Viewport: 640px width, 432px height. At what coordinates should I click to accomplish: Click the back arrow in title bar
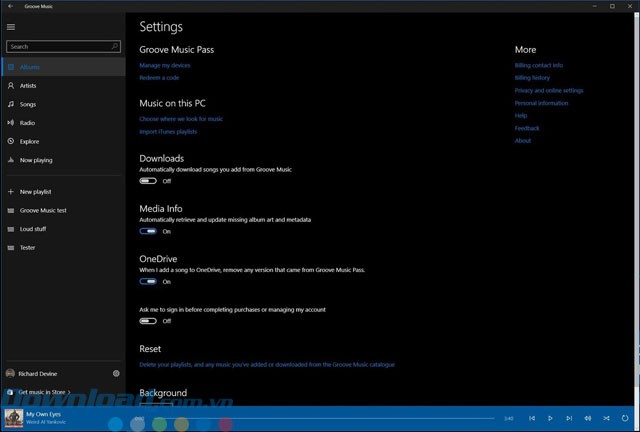[x=9, y=6]
